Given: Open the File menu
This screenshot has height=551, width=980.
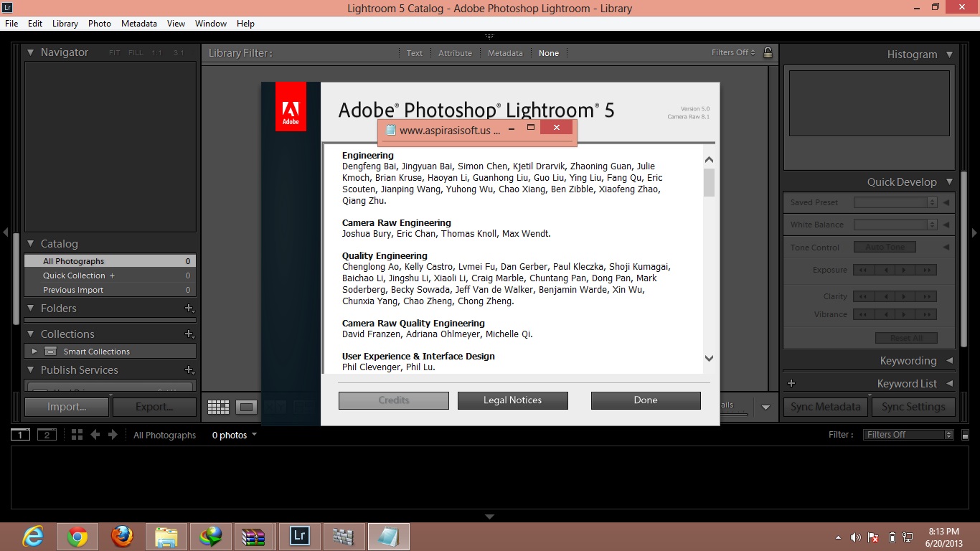Looking at the screenshot, I should 11,24.
